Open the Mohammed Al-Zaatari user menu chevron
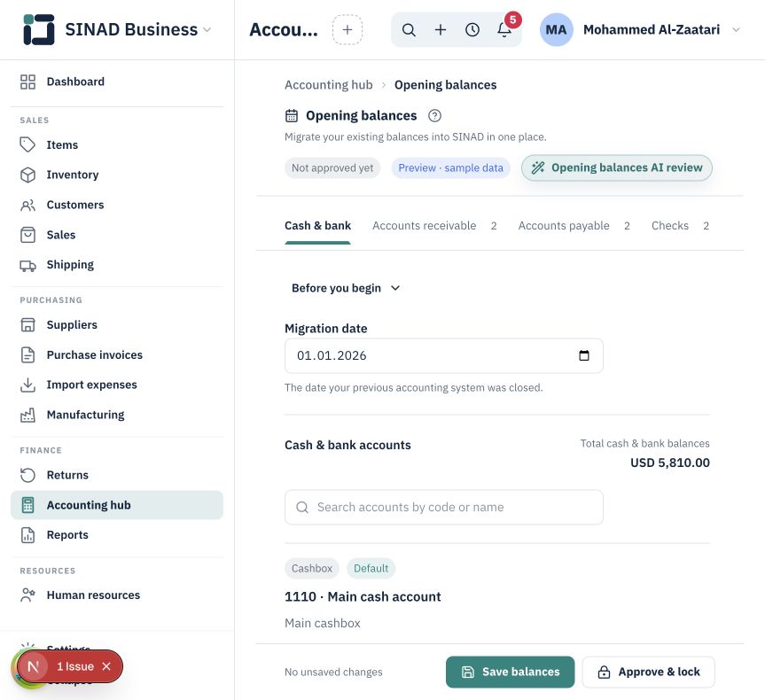The width and height of the screenshot is (765, 700). pos(737,30)
